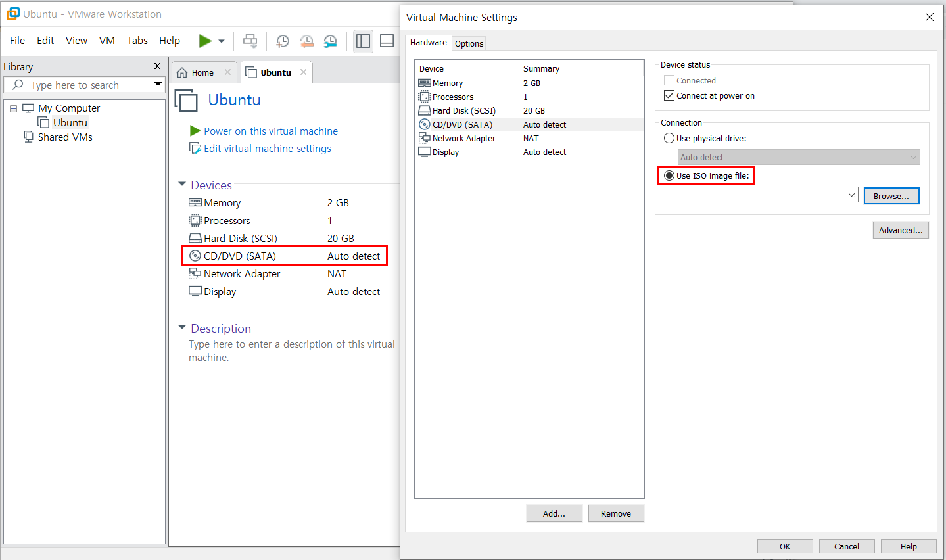
Task: Open the ISO image file path combo box
Action: pyautogui.click(x=768, y=195)
